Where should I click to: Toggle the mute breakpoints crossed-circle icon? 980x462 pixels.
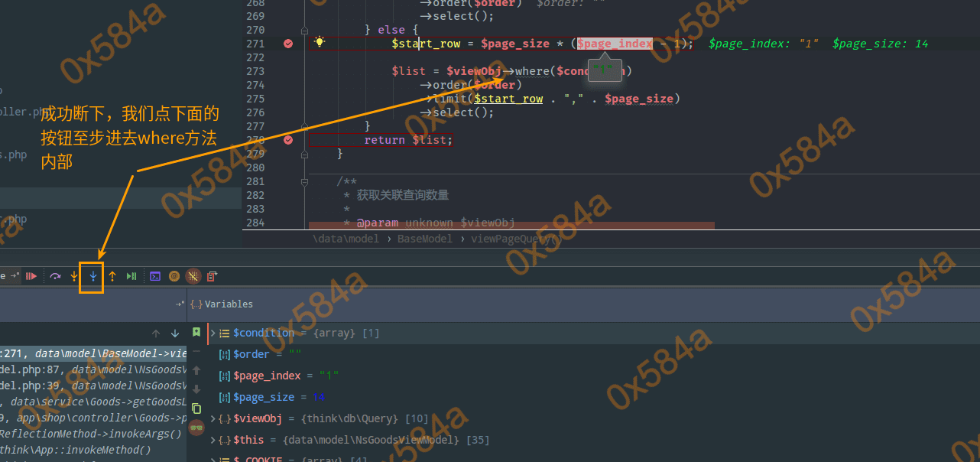(x=193, y=276)
